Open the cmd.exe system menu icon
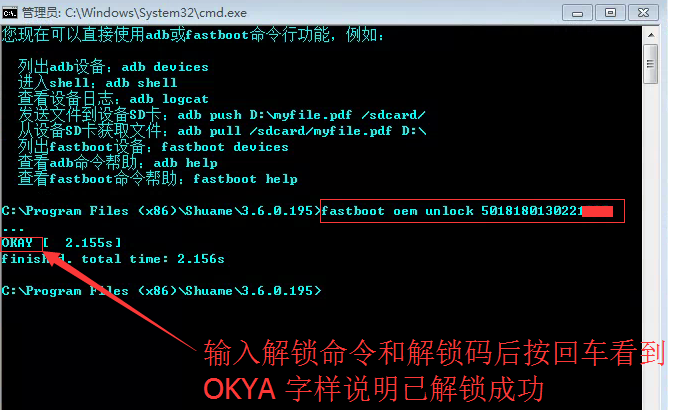686x410 pixels. coord(10,13)
